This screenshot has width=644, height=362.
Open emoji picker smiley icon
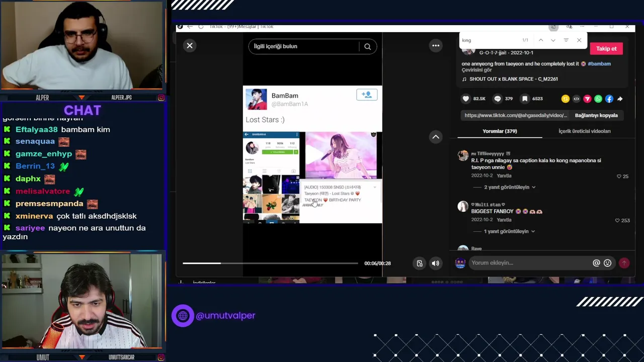coord(607,263)
